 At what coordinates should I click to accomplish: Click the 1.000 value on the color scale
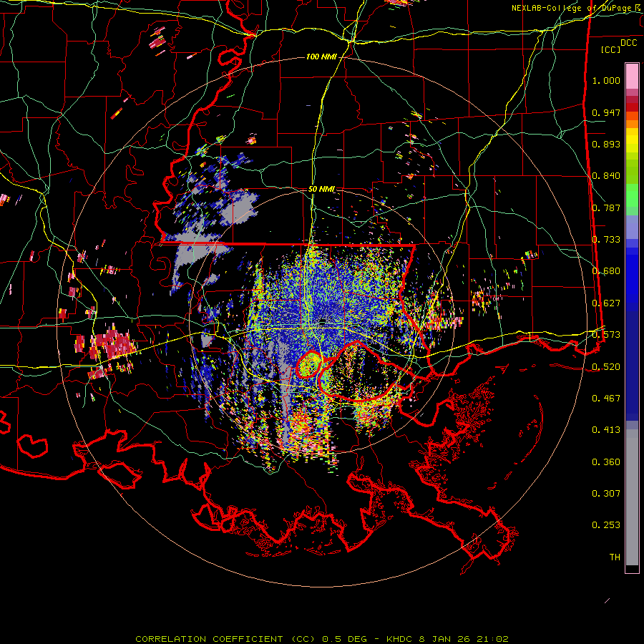tap(606, 80)
